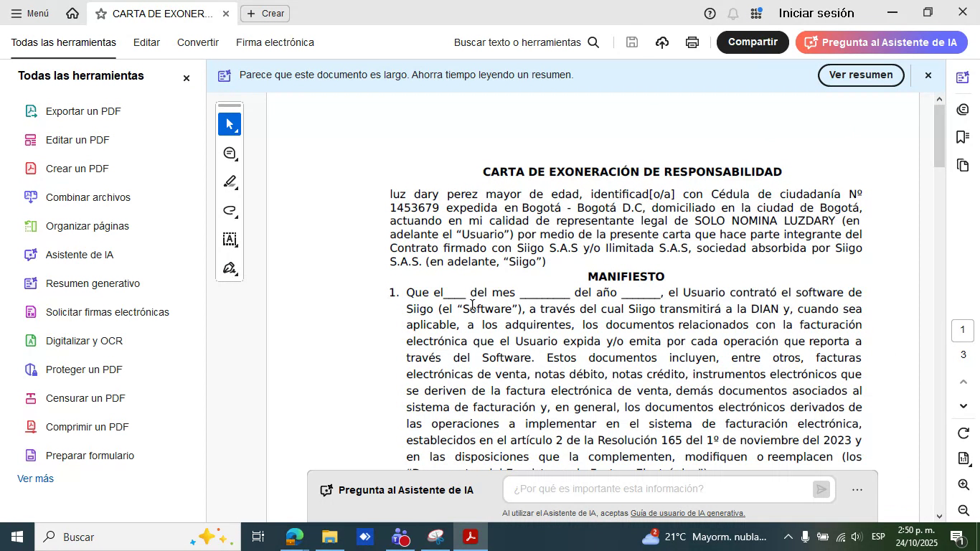Click the Compartir button

point(753,42)
